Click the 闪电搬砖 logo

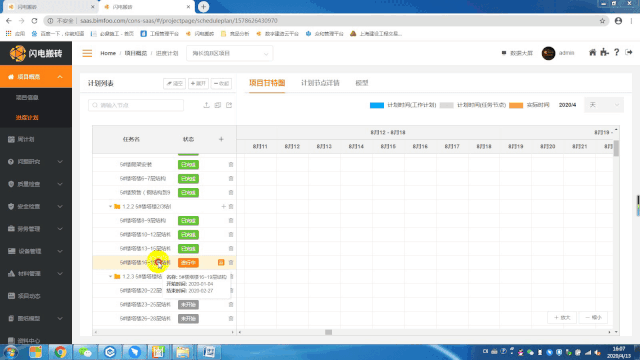pyautogui.click(x=36, y=53)
